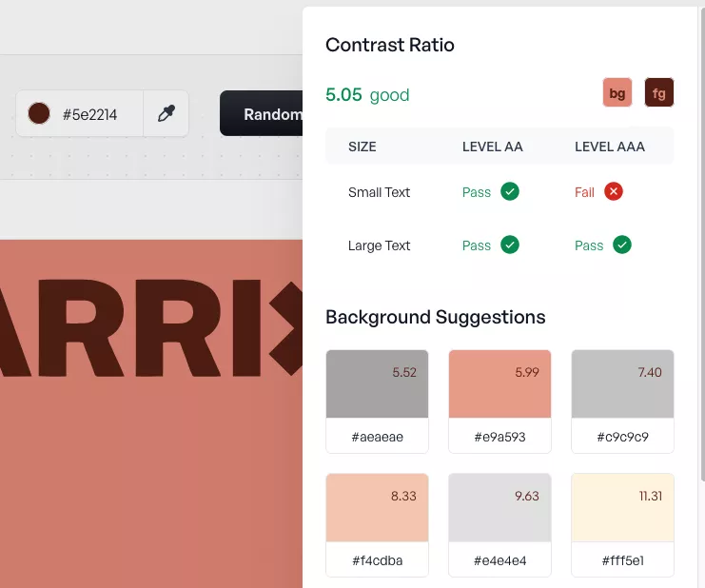Click the LEVEL AAA column header
Viewport: 705px width, 588px height.
610,147
